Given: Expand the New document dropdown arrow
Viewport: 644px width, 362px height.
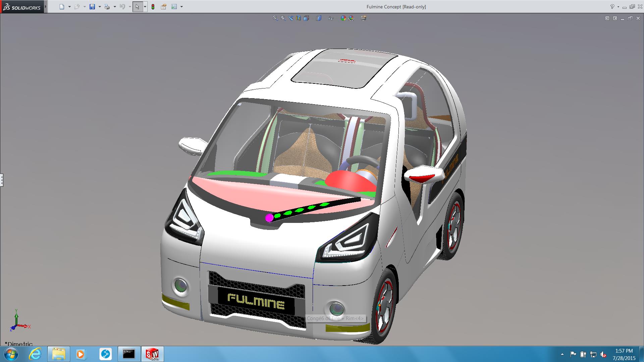Looking at the screenshot, I should (x=69, y=7).
